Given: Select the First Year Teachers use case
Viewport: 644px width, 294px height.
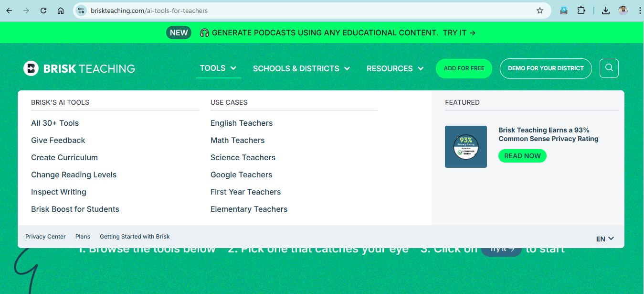Looking at the screenshot, I should tap(246, 192).
